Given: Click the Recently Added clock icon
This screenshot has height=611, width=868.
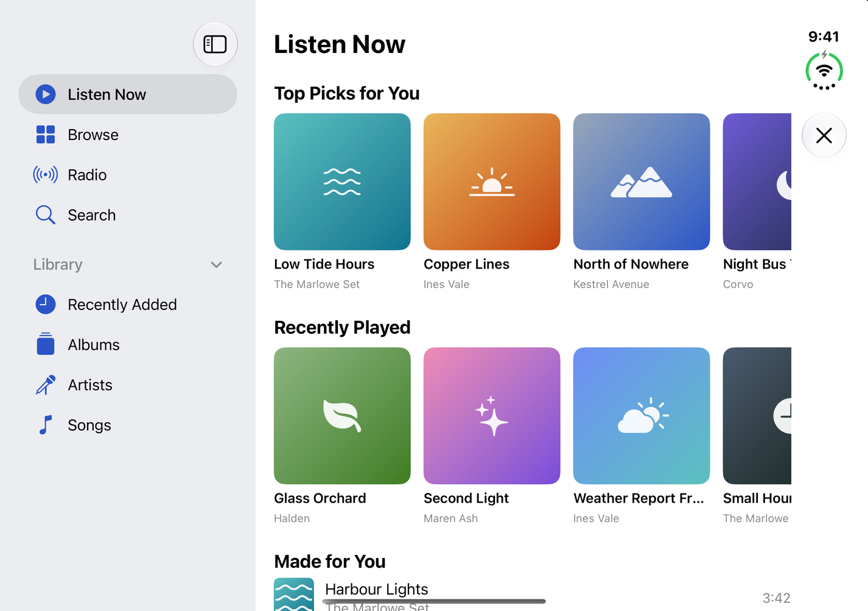Looking at the screenshot, I should pos(46,305).
